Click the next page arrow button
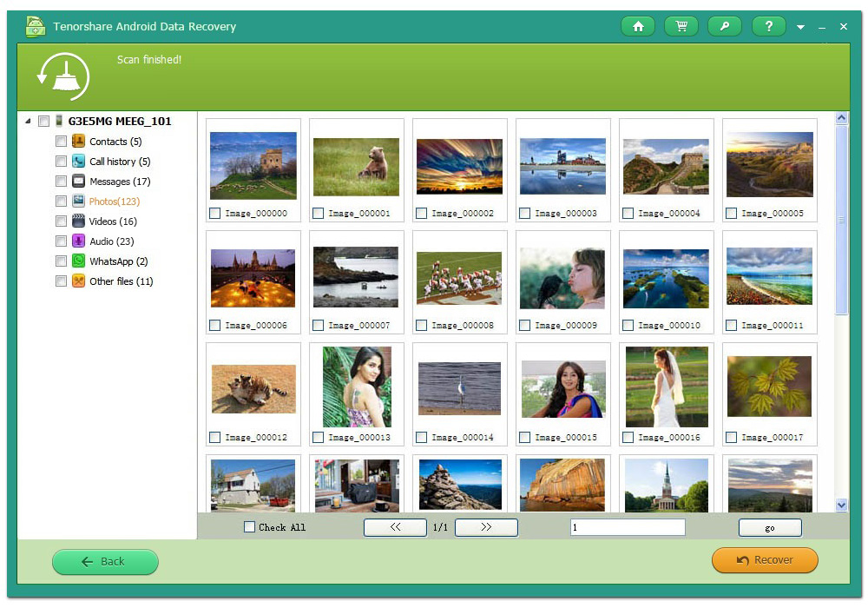This screenshot has width=868, height=608. [486, 526]
